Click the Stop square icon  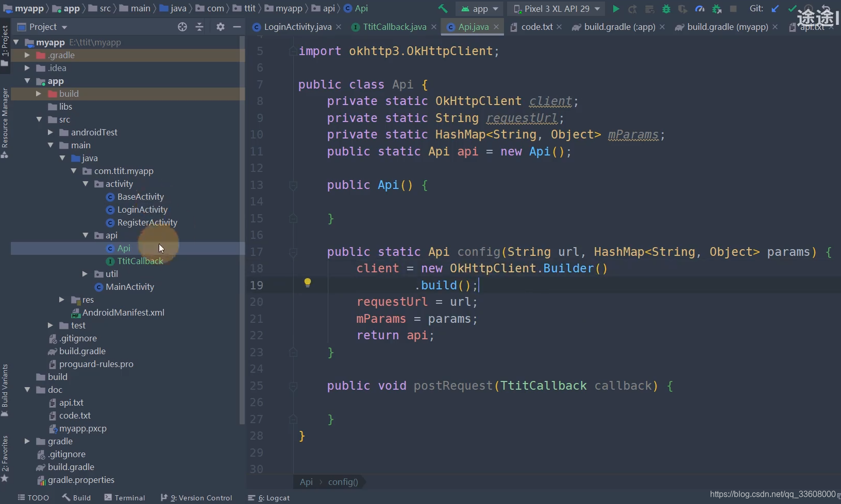tap(733, 9)
